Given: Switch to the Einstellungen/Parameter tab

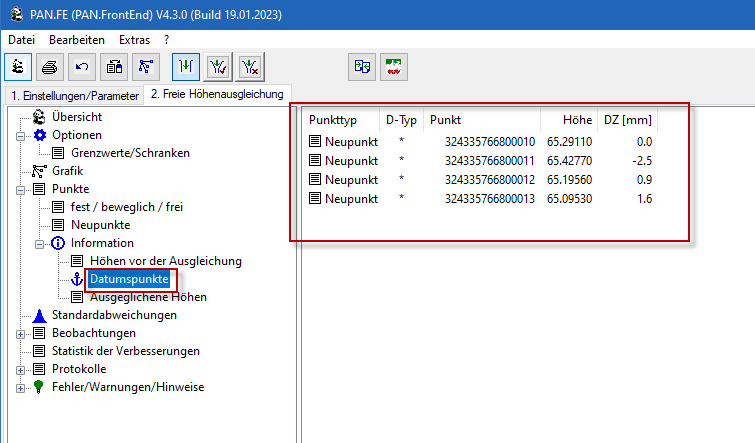Looking at the screenshot, I should [x=73, y=95].
